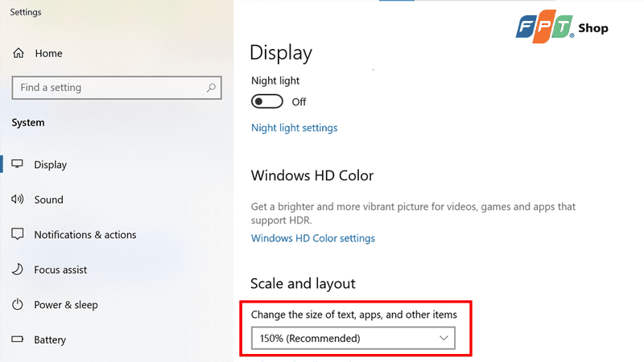Viewport: 644px width, 362px height.
Task: Open Sound settings from sidebar
Action: click(x=48, y=200)
